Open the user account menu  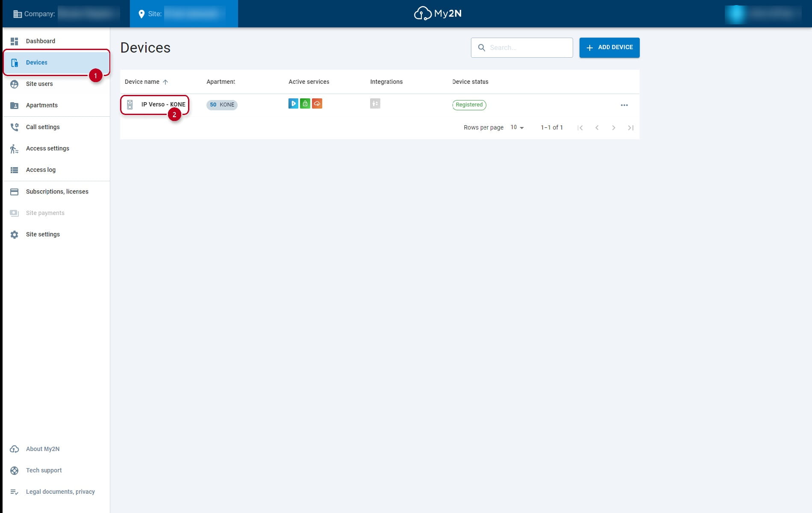point(764,14)
